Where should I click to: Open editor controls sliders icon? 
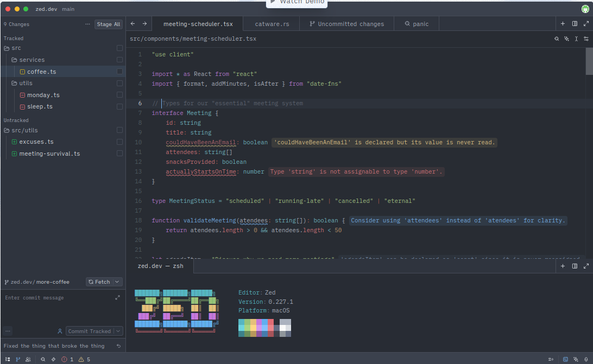click(x=586, y=39)
